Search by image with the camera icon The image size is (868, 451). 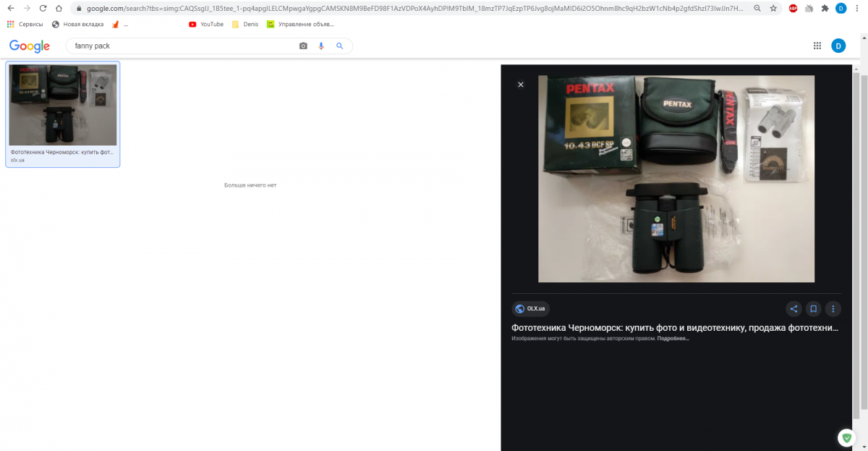point(303,46)
